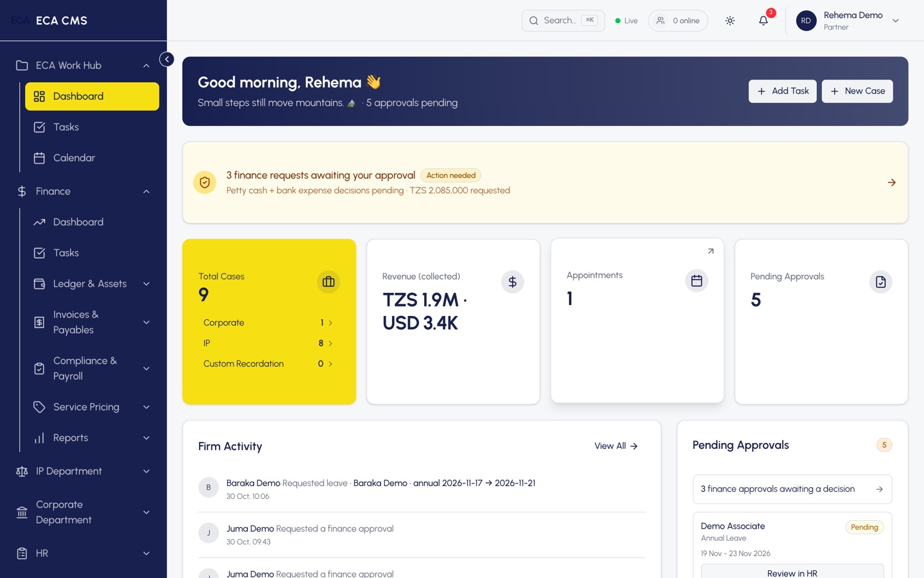Viewport: 924px width, 578px height.
Task: Toggle the light/dark theme sun icon
Action: (730, 21)
